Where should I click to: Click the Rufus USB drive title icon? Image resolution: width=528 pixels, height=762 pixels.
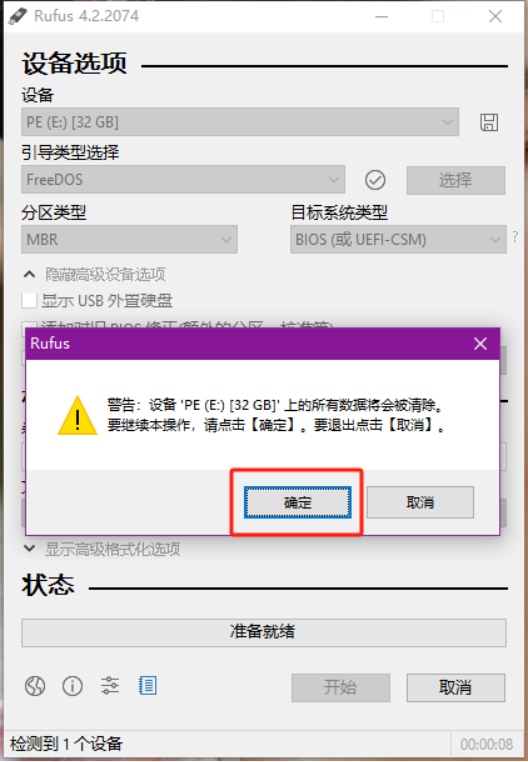point(18,16)
